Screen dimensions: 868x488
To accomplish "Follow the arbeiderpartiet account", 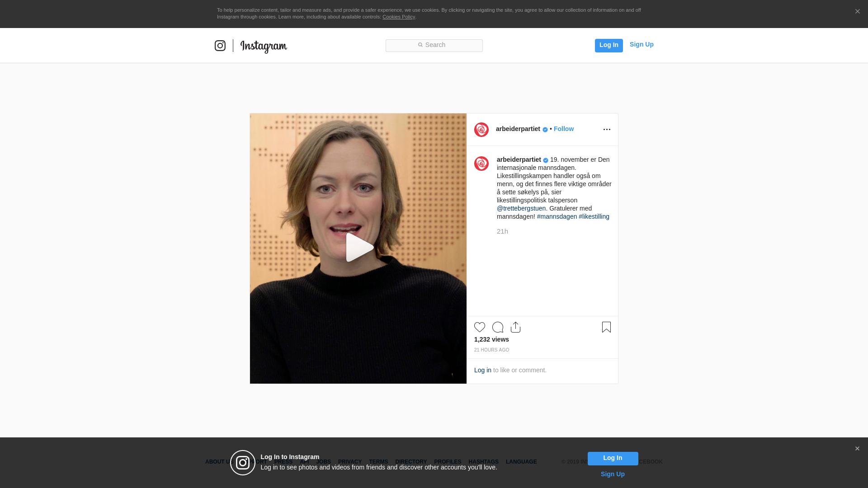I will [563, 129].
